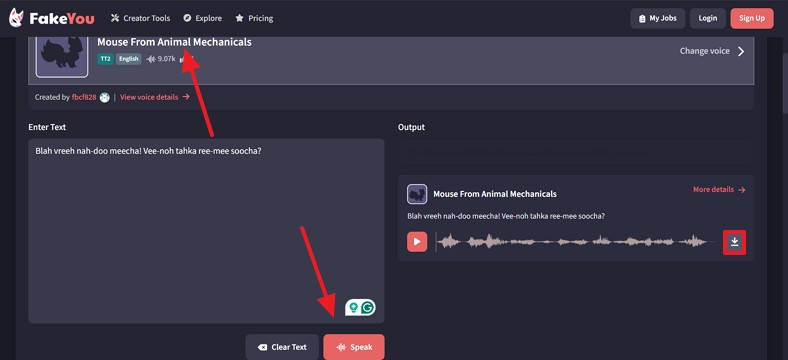Open the Explore menu
The height and width of the screenshot is (360, 788).
[x=203, y=18]
